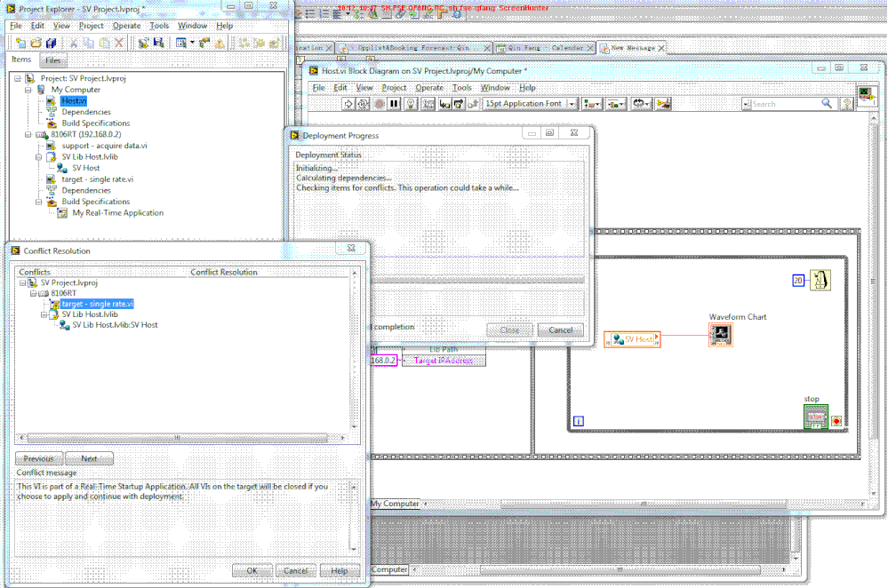Open filter view dropdown arrow in Project Explorer toolbar

tap(192, 43)
